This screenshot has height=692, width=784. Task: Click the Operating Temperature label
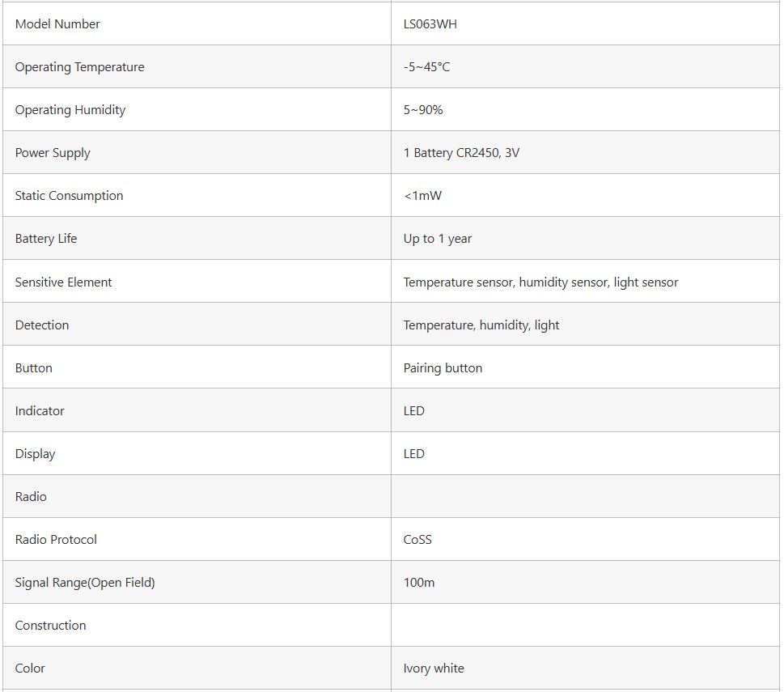pos(79,67)
